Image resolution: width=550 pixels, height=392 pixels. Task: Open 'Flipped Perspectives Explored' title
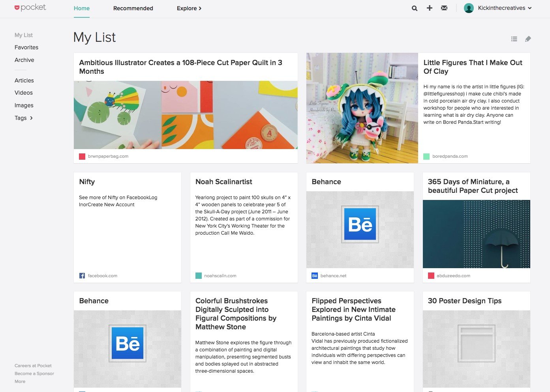353,310
